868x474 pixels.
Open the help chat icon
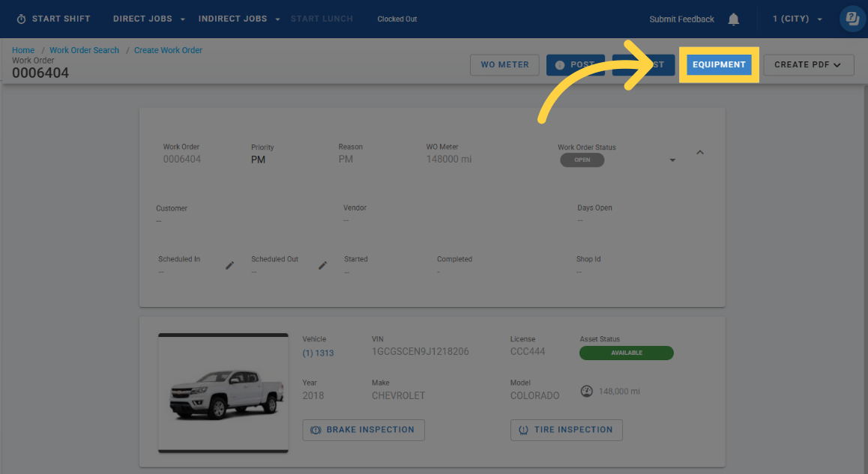(852, 19)
